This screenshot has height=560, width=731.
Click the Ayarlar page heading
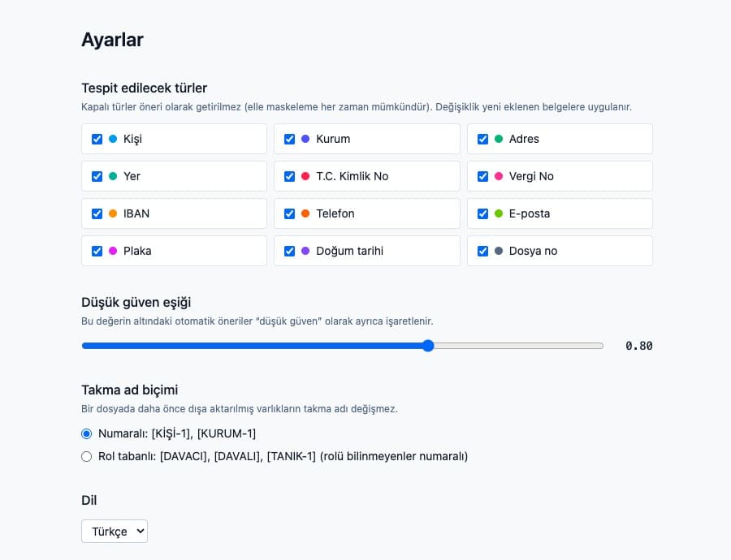[112, 40]
